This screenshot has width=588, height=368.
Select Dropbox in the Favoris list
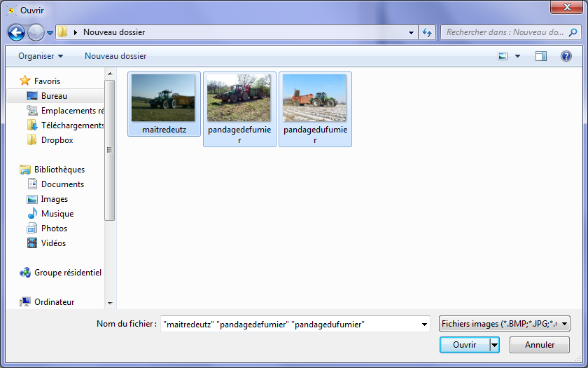[57, 140]
